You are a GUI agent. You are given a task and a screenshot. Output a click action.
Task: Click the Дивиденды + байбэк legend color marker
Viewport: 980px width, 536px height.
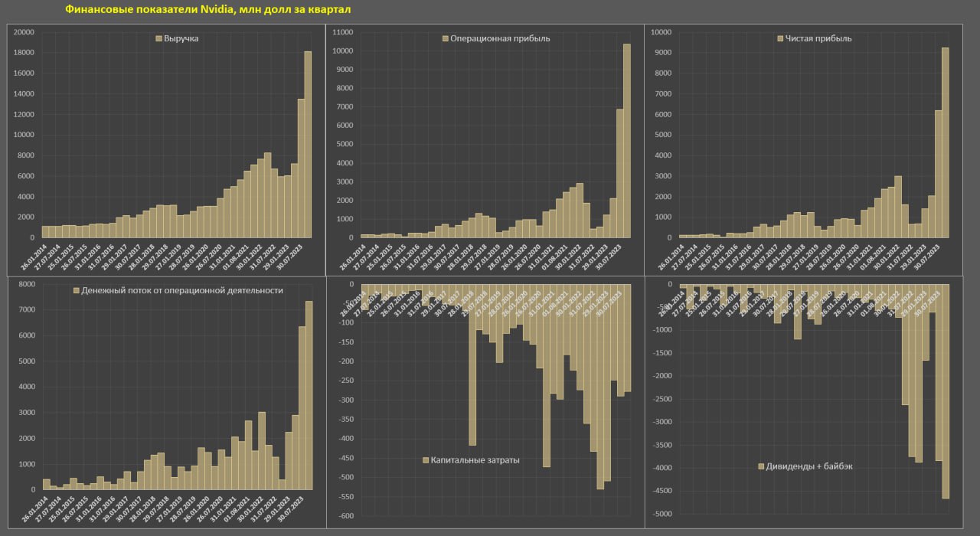coord(760,466)
